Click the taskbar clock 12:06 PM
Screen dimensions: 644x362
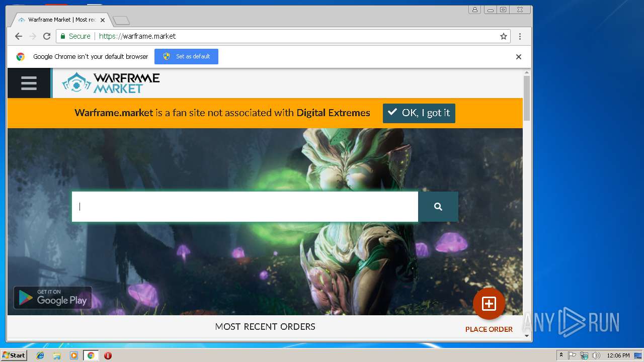pos(618,355)
